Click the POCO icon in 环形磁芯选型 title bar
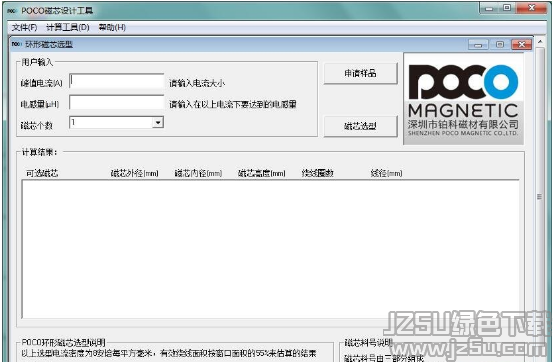553x362 pixels. tap(17, 44)
